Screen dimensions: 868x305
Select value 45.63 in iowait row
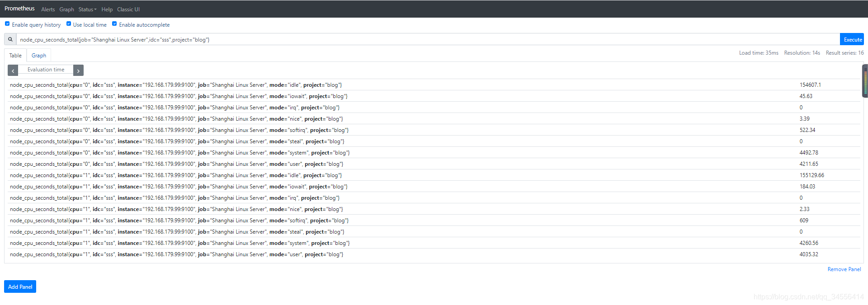pyautogui.click(x=806, y=96)
